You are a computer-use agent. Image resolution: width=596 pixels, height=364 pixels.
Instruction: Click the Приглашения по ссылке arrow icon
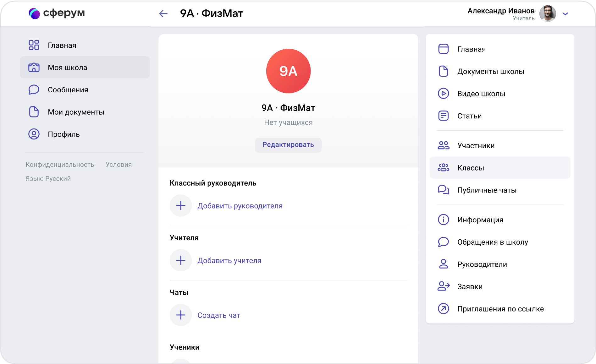444,309
